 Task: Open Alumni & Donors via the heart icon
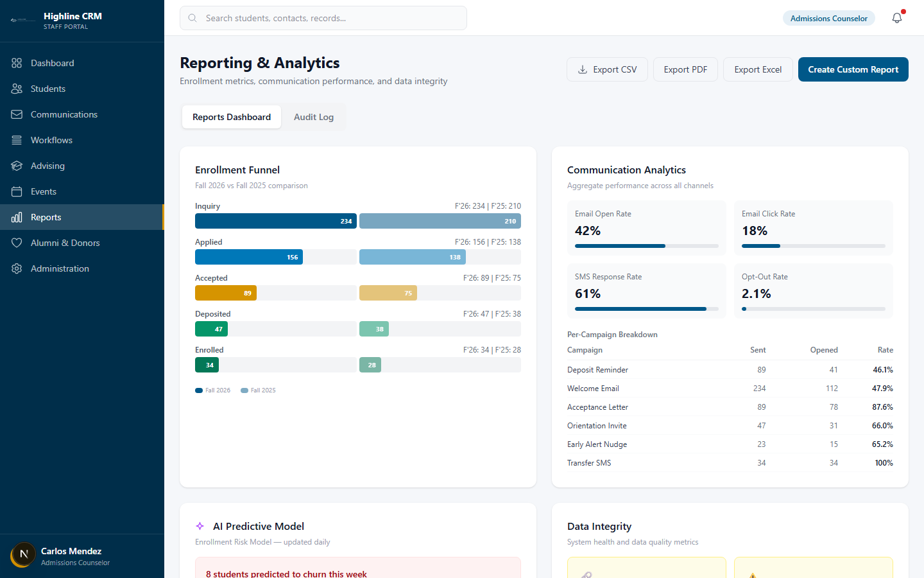pyautogui.click(x=17, y=243)
